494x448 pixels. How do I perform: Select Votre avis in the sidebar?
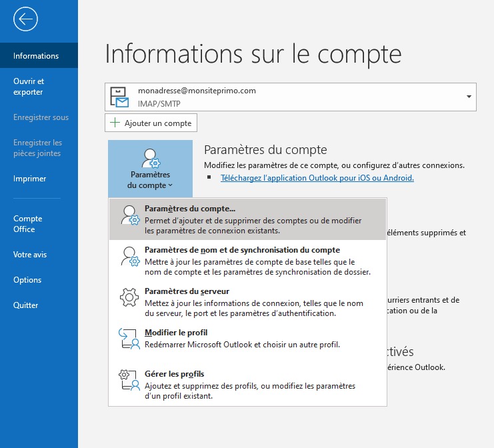(x=30, y=255)
